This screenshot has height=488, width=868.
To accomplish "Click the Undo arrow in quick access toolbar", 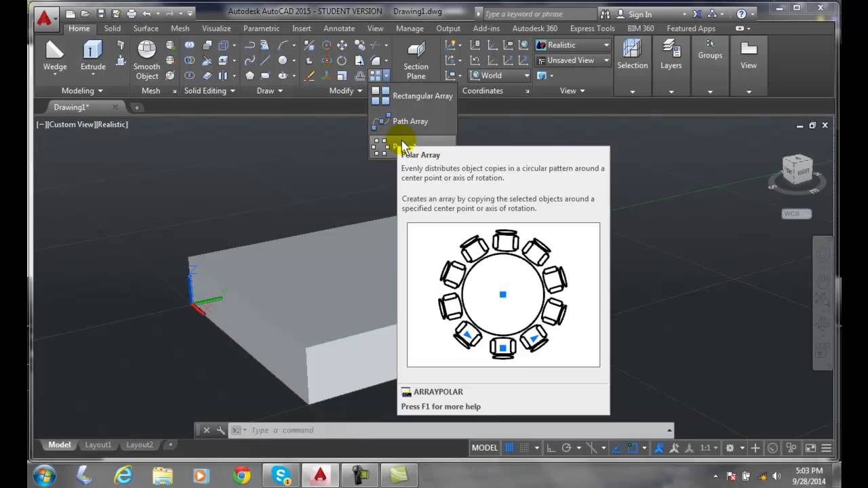I will point(146,14).
